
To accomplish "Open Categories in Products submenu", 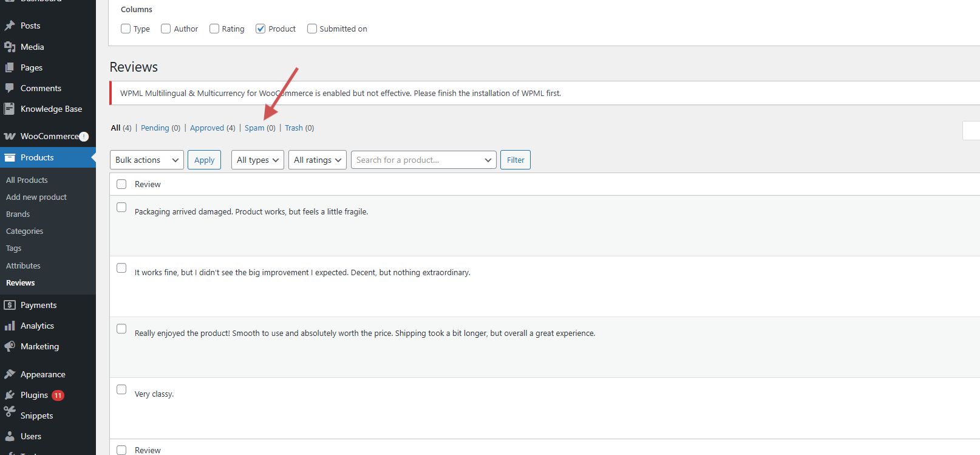I will click(24, 231).
